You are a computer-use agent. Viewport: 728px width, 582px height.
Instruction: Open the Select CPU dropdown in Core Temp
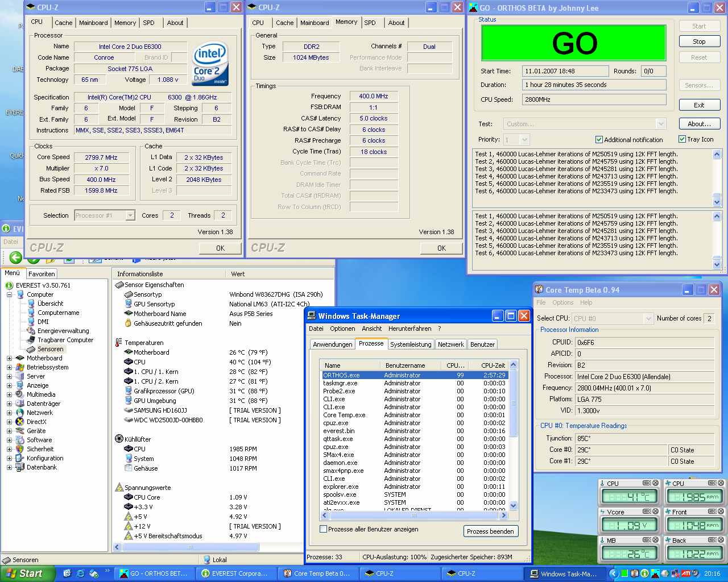(648, 318)
